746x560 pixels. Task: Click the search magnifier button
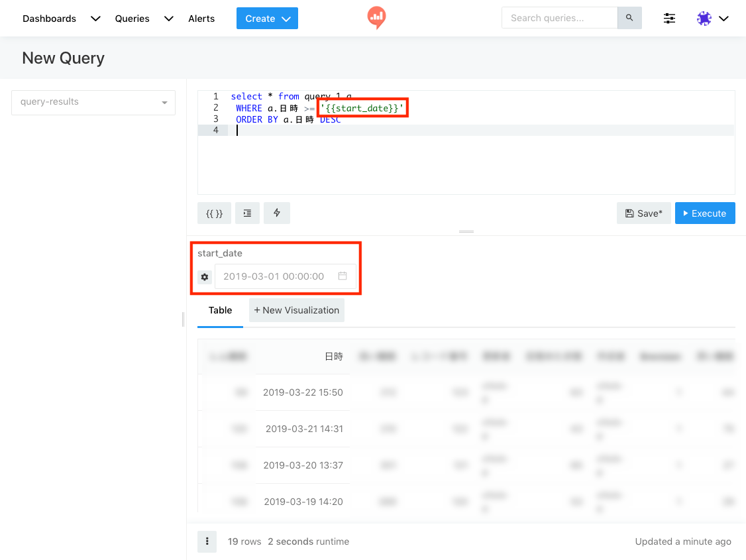click(629, 18)
